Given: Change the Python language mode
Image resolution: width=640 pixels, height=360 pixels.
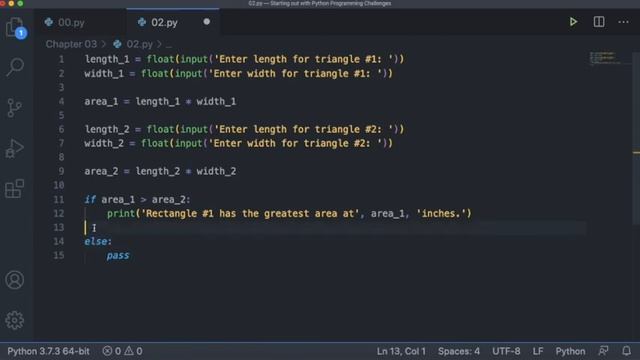Looking at the screenshot, I should pos(570,351).
